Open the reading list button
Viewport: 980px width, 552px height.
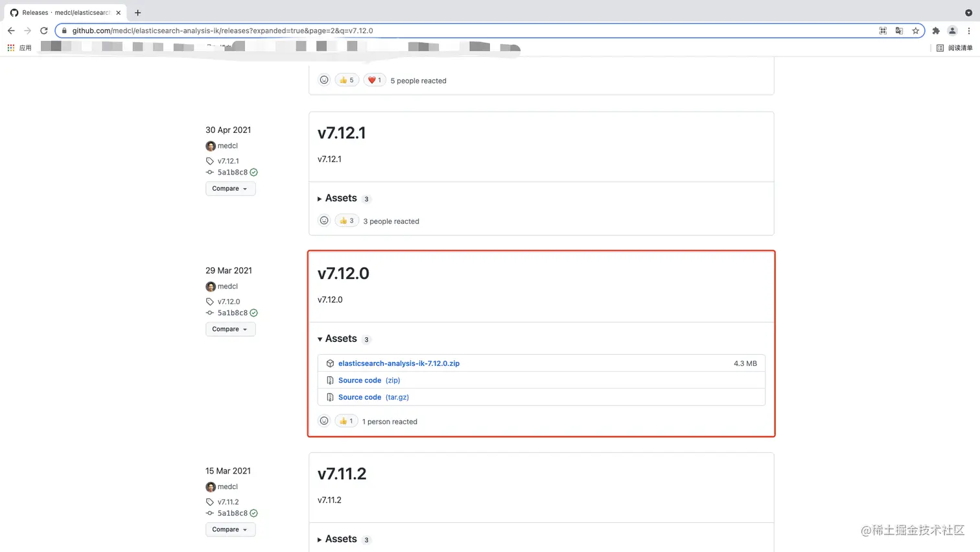click(954, 47)
